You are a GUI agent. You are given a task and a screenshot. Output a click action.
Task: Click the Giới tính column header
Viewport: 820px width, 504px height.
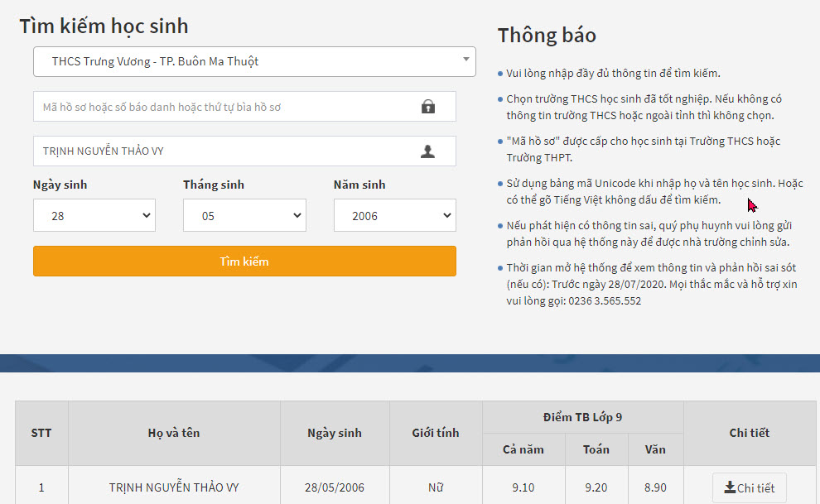[x=436, y=433]
